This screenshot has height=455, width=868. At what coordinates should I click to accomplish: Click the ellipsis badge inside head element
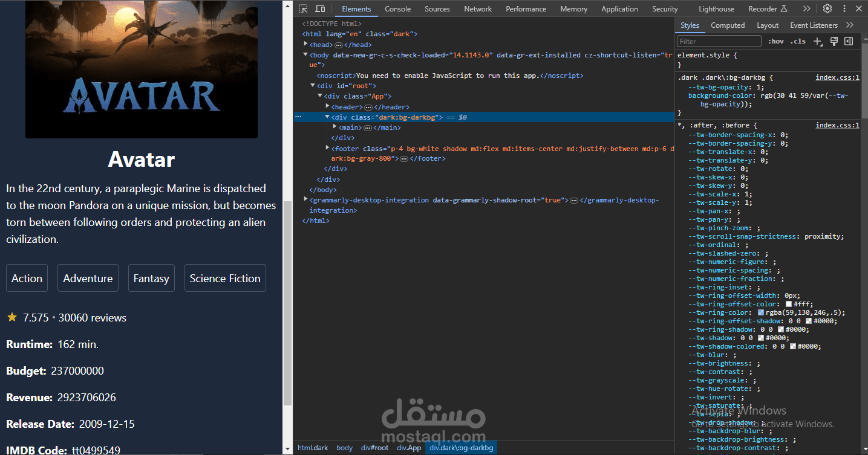point(339,45)
